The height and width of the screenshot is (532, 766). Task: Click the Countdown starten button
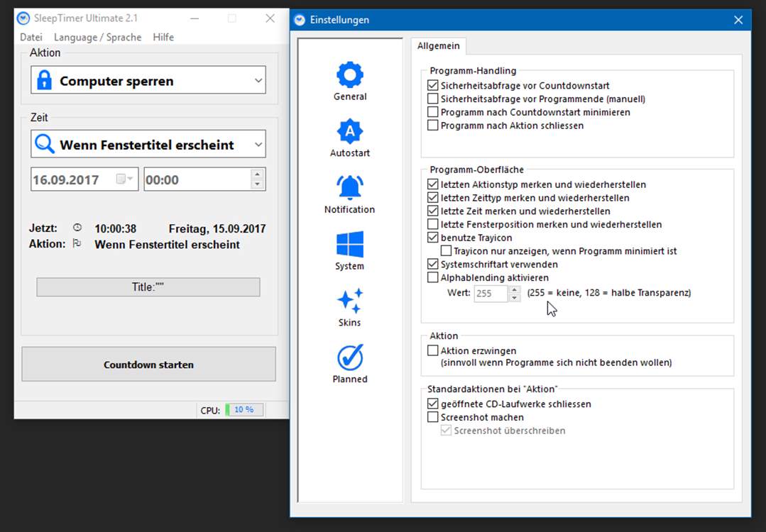[x=148, y=364]
